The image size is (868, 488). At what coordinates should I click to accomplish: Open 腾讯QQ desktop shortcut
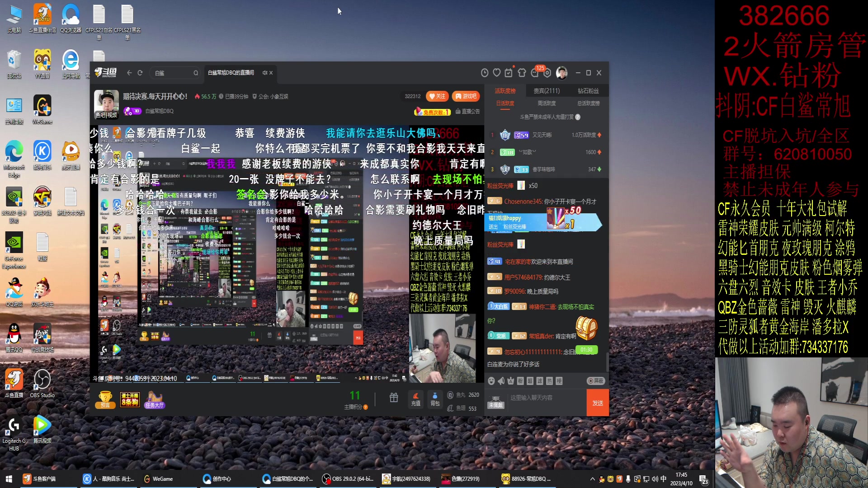click(14, 338)
